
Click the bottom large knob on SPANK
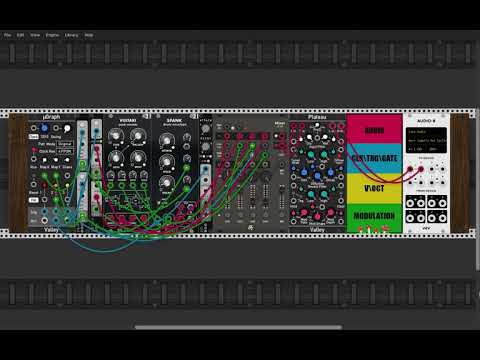(x=166, y=183)
